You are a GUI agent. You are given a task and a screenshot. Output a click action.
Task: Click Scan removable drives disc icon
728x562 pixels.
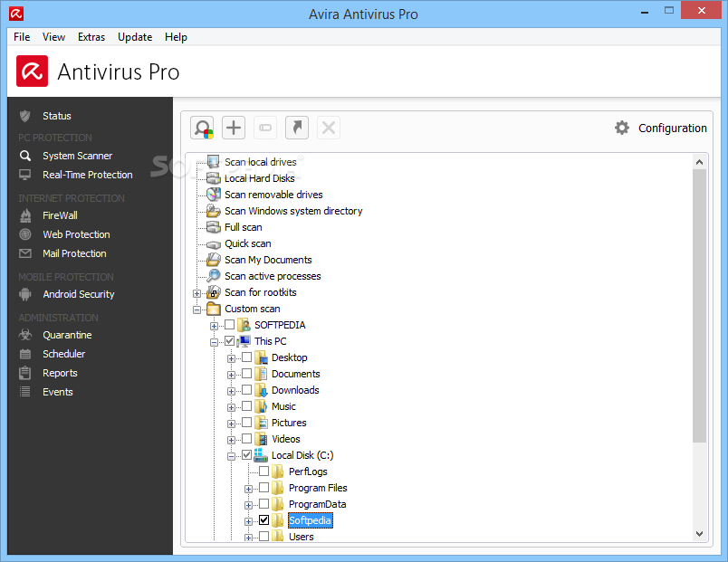pos(213,194)
